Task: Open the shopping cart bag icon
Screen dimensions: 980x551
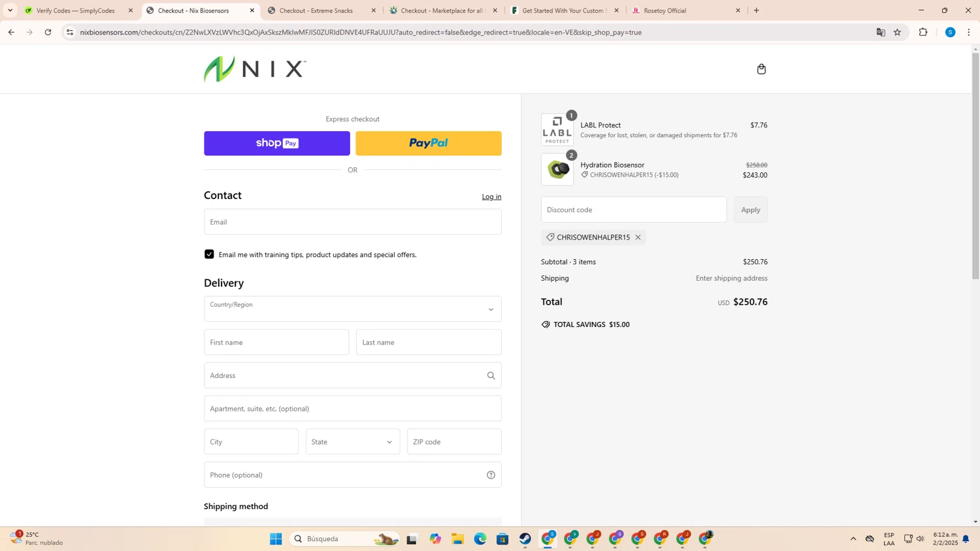Action: click(761, 69)
